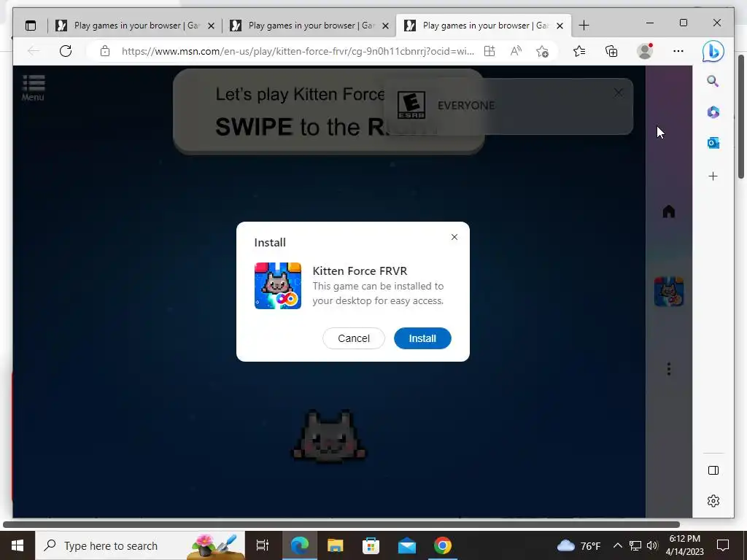The width and height of the screenshot is (747, 560).
Task: Open File Explorer from taskbar
Action: 336,545
